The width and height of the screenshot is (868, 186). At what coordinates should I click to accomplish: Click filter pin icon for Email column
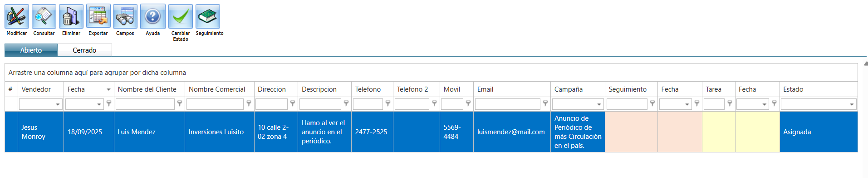tap(545, 103)
